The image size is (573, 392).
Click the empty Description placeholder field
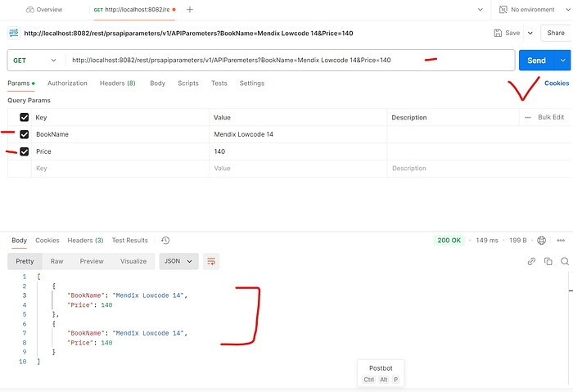(479, 169)
